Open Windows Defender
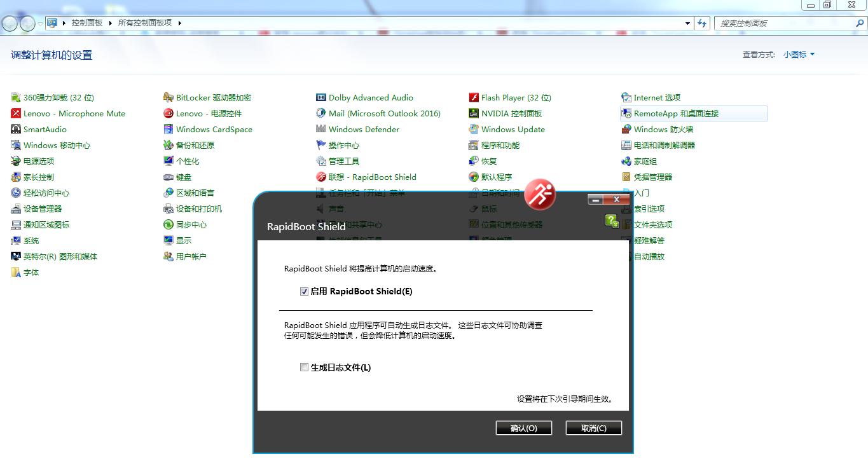Screen dimensions: 868x459 click(x=364, y=129)
